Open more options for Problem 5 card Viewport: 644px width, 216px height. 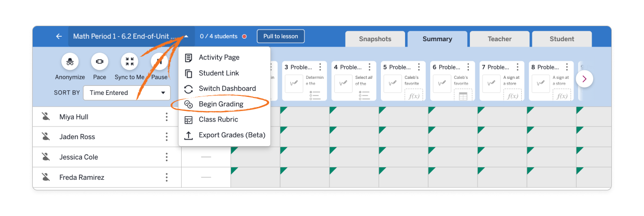tap(419, 67)
